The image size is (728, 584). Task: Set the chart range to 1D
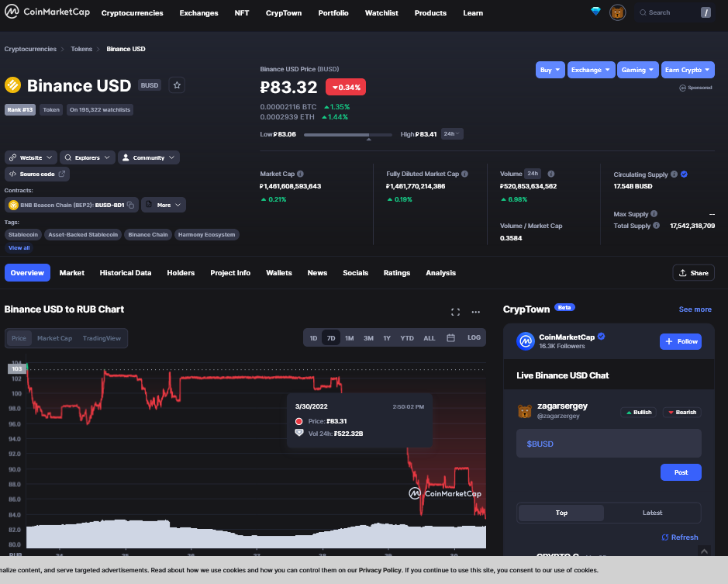pos(313,338)
